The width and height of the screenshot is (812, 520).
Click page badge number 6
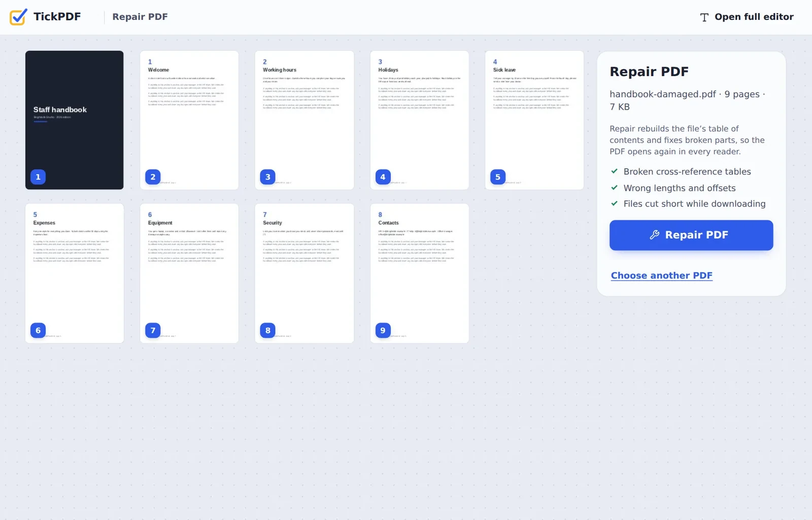tap(38, 330)
